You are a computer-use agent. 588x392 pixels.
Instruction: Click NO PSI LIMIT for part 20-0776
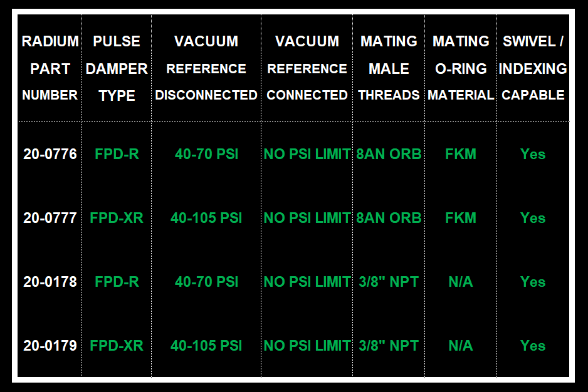click(x=307, y=154)
